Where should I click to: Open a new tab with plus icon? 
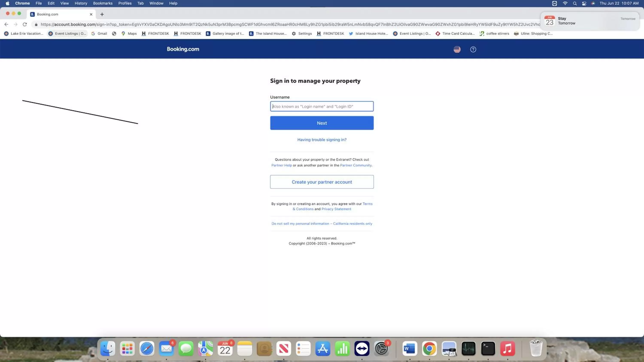[102, 14]
